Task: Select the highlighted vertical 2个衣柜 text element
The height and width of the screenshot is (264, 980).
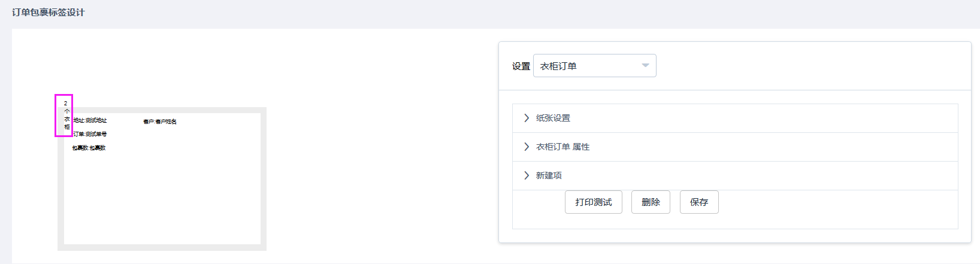Action: [63, 115]
